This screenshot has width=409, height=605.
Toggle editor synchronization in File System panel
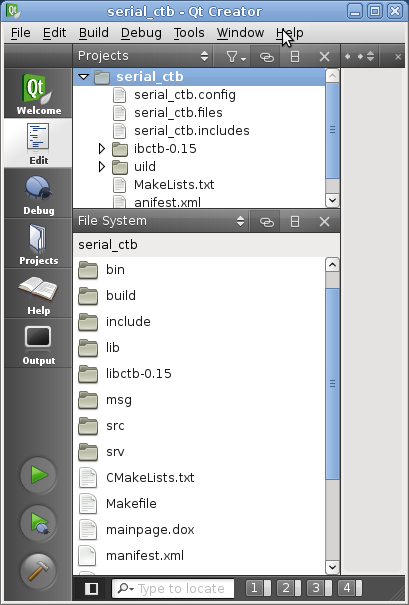(266, 221)
